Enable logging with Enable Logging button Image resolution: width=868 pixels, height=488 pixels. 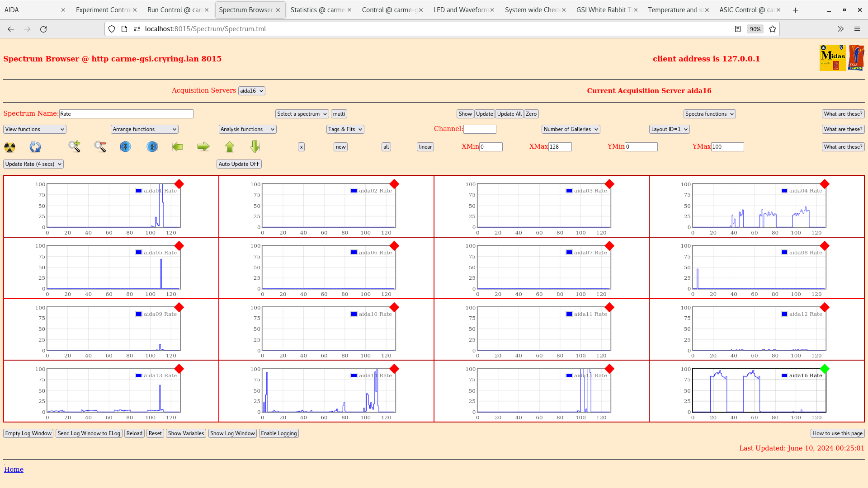[x=278, y=433]
